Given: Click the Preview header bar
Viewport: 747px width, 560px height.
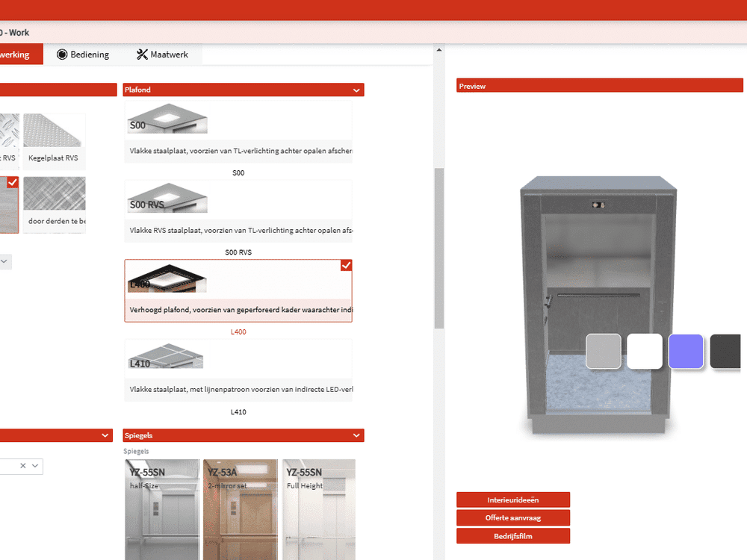Looking at the screenshot, I should (x=599, y=86).
